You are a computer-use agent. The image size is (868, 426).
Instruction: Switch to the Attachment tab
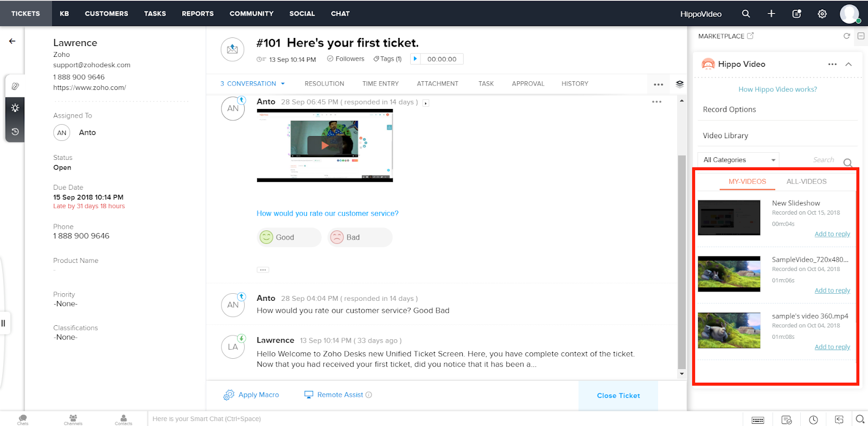[x=437, y=83]
